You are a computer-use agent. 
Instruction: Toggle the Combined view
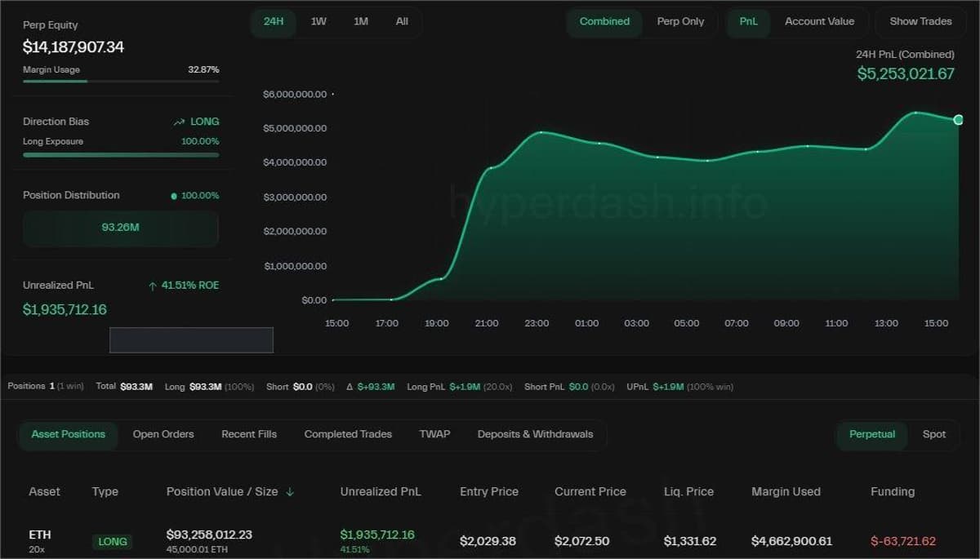click(604, 22)
